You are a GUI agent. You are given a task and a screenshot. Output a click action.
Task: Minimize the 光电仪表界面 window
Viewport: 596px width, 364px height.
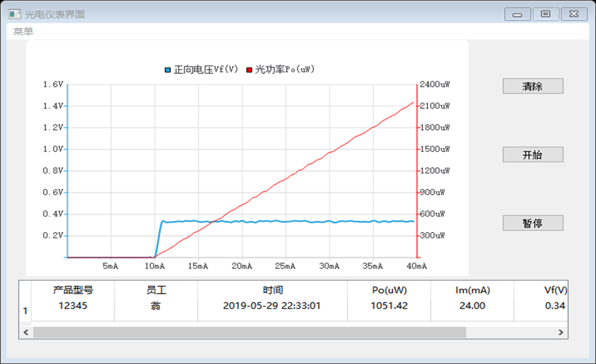coord(517,14)
